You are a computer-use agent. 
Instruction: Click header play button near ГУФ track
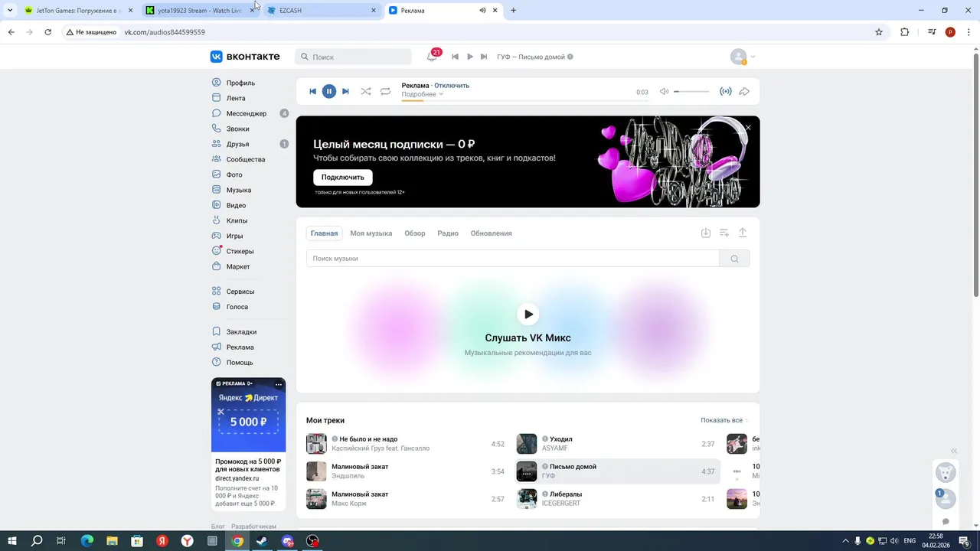tap(470, 57)
